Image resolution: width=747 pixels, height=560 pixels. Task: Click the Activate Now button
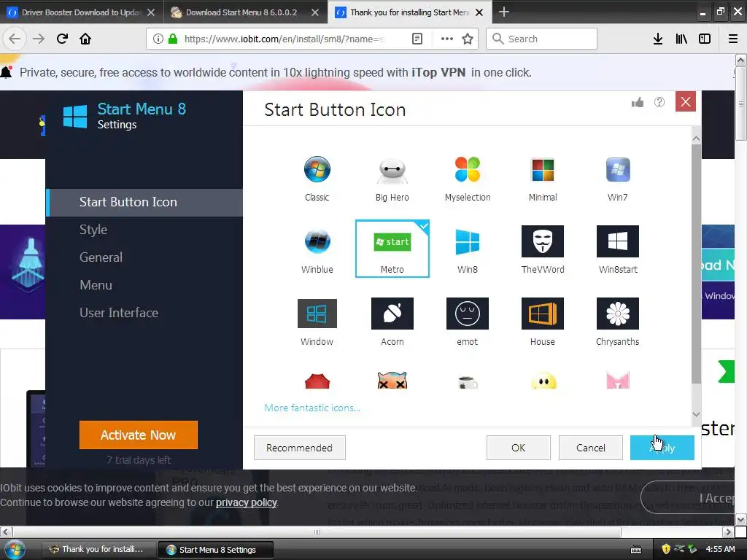click(138, 435)
